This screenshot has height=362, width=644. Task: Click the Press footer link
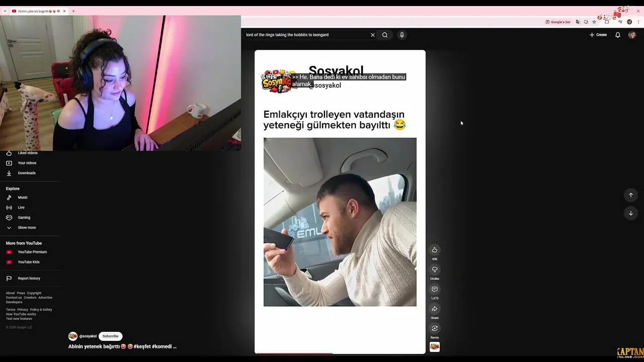[21, 293]
